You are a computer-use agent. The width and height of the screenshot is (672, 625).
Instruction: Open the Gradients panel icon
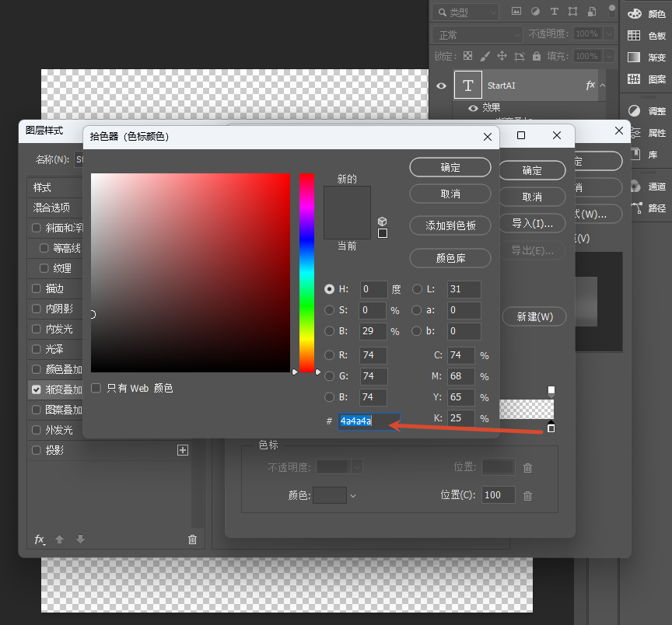(x=634, y=57)
